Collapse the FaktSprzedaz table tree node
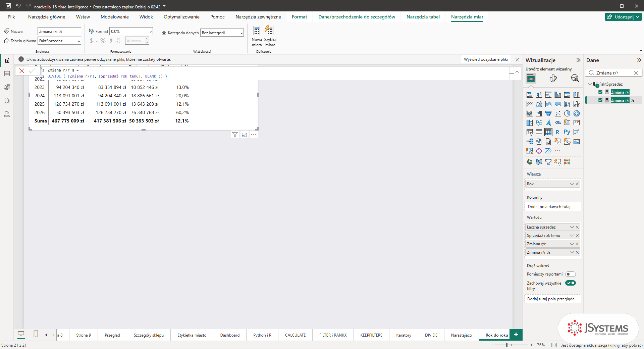This screenshot has height=349, width=644. point(590,84)
